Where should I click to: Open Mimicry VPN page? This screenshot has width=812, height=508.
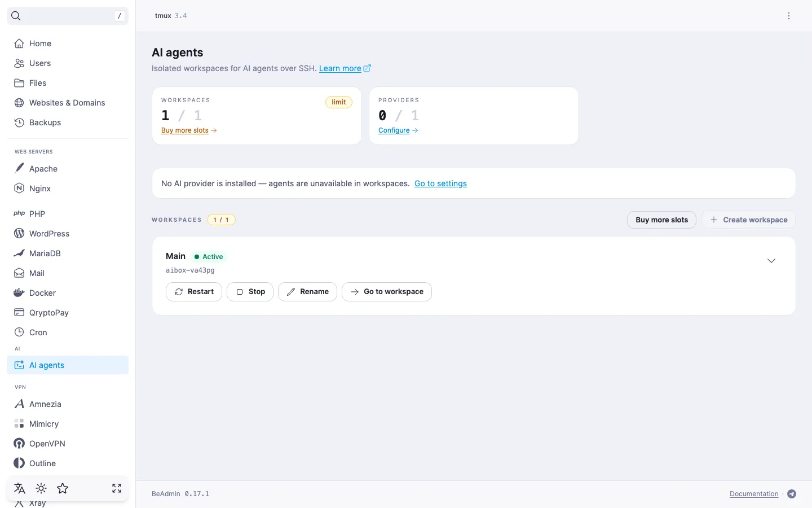pyautogui.click(x=68, y=424)
